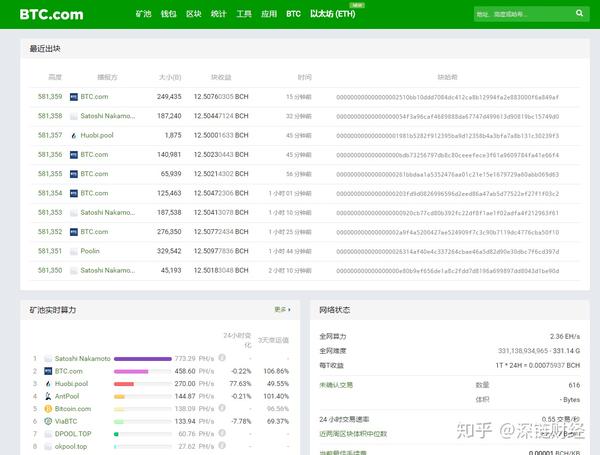Click info icon beside DPOOL.TOP 60.76 PH/s
The height and width of the screenshot is (455, 600).
click(x=222, y=433)
